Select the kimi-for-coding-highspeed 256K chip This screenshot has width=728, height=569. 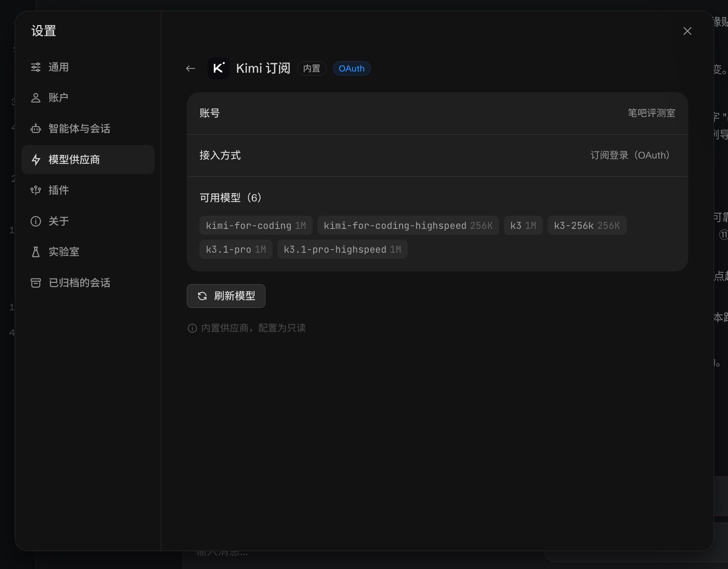pyautogui.click(x=408, y=225)
